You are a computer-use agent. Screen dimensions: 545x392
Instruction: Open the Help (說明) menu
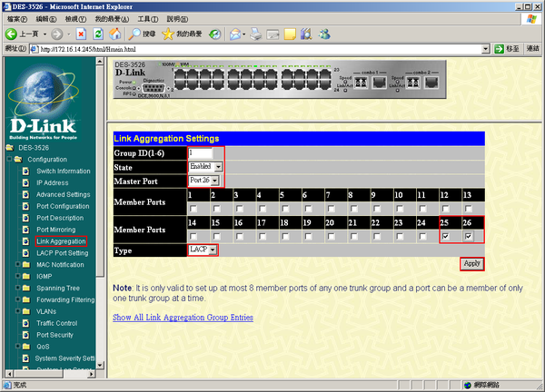point(177,19)
